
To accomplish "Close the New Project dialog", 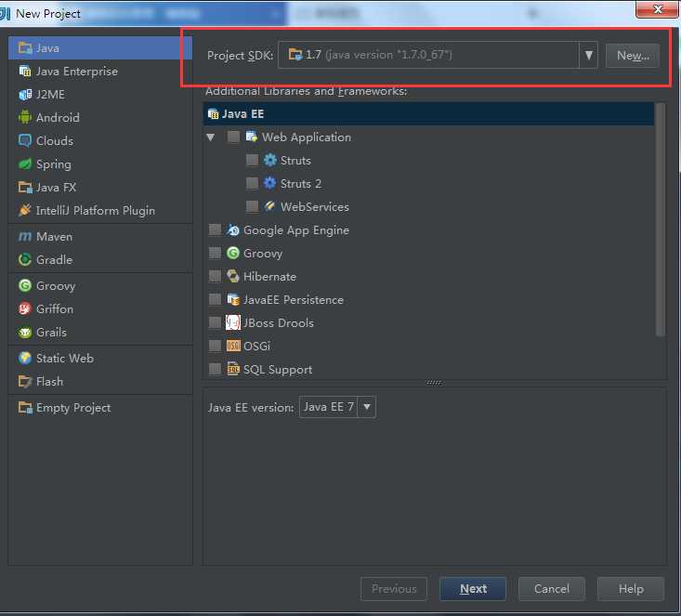I will click(658, 9).
